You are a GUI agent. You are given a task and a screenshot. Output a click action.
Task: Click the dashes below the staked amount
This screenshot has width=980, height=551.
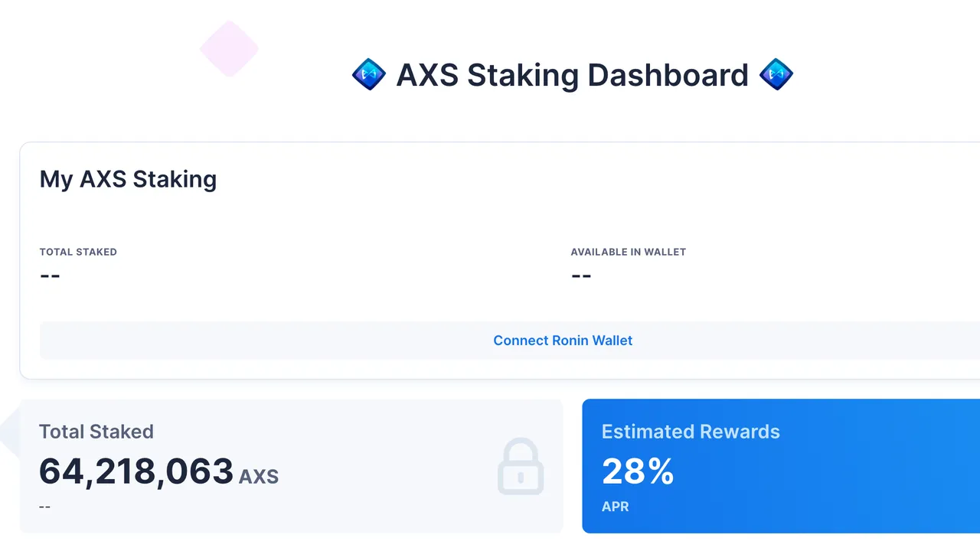[x=44, y=507]
